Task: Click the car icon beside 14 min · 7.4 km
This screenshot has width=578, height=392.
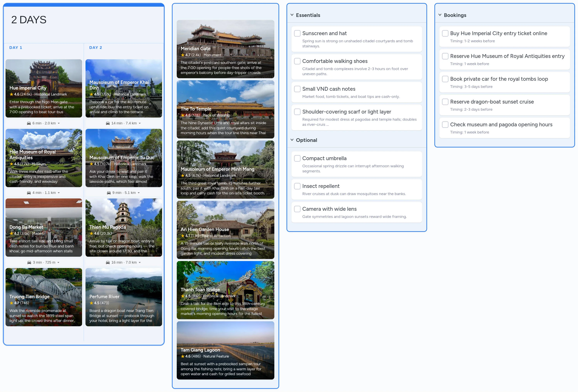Action: coord(108,123)
